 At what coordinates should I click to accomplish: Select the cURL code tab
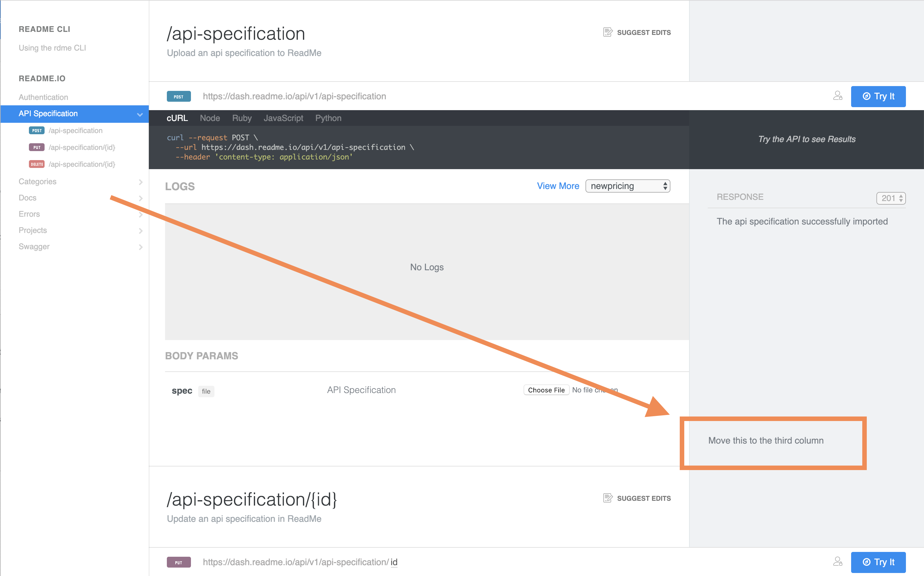click(177, 118)
